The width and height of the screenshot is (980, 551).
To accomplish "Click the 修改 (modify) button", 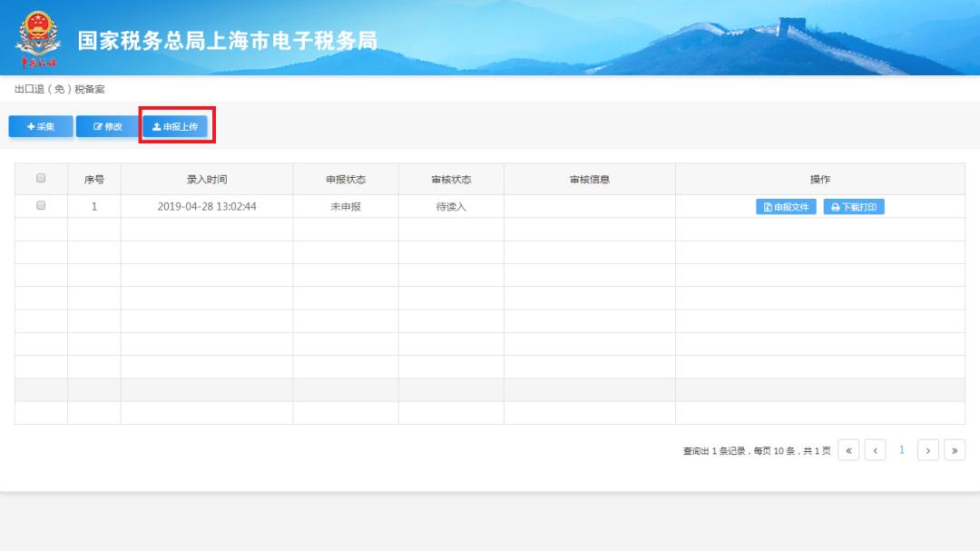I will pyautogui.click(x=107, y=127).
